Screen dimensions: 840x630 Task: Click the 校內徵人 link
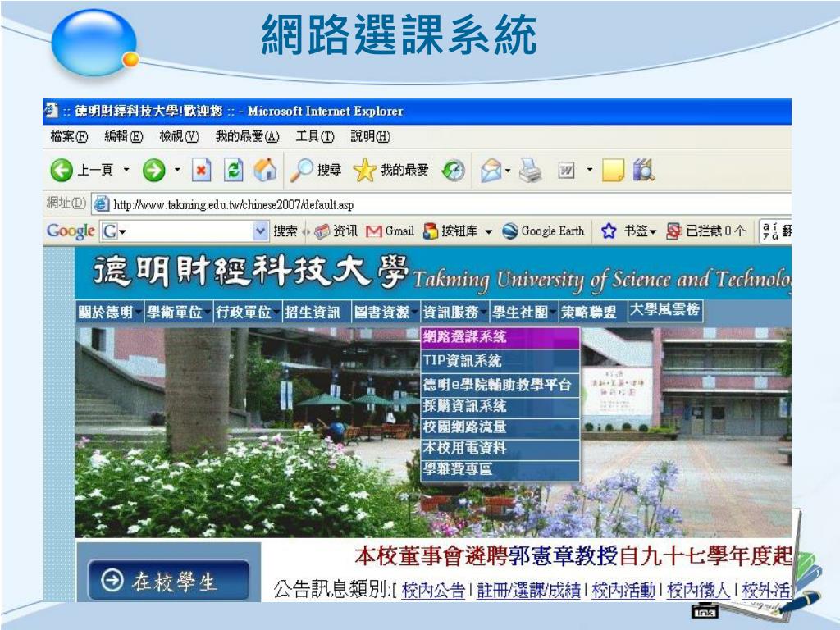[699, 591]
